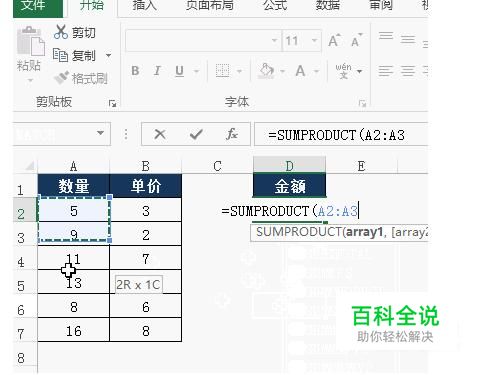The image size is (482, 375).
Task: Open the Clipboard (剪贴板) dialog launcher
Action: 112,103
